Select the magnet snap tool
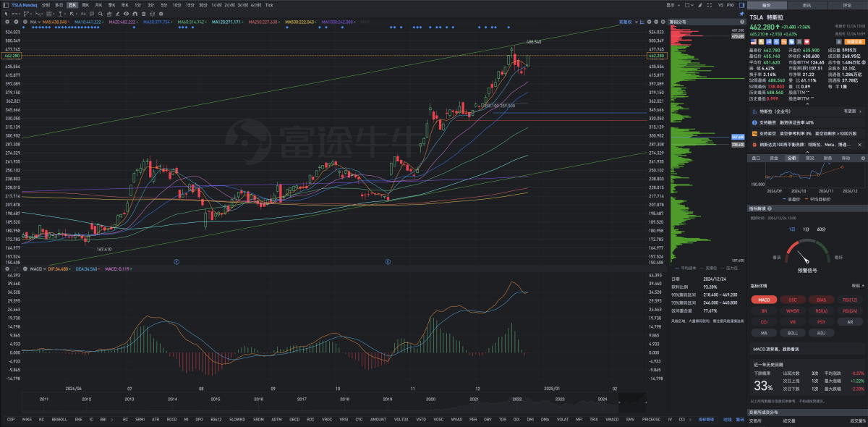The width and height of the screenshot is (868, 427). [x=135, y=14]
